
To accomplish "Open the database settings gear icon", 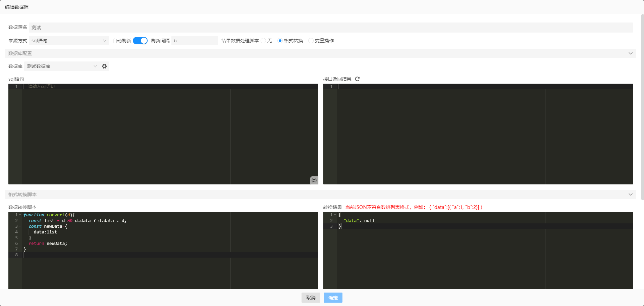I will pos(104,66).
